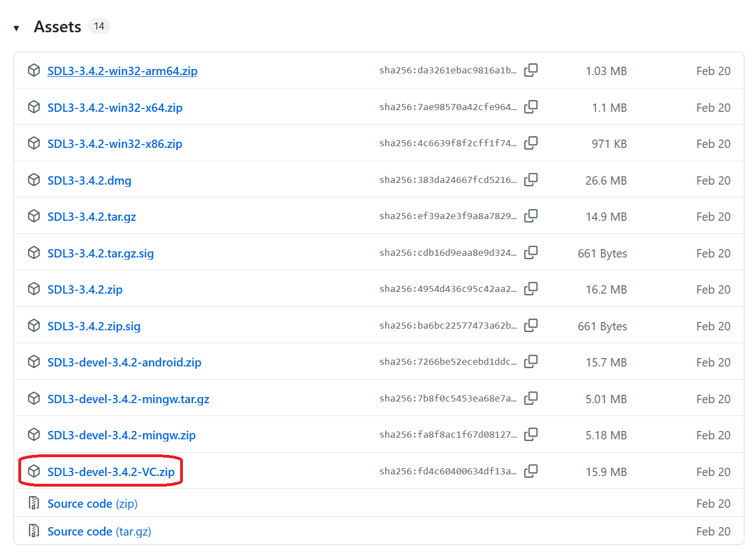756x555 pixels.
Task: Copy the sha256 hash of SDL3-3.4.2.dmg
Action: [x=531, y=180]
